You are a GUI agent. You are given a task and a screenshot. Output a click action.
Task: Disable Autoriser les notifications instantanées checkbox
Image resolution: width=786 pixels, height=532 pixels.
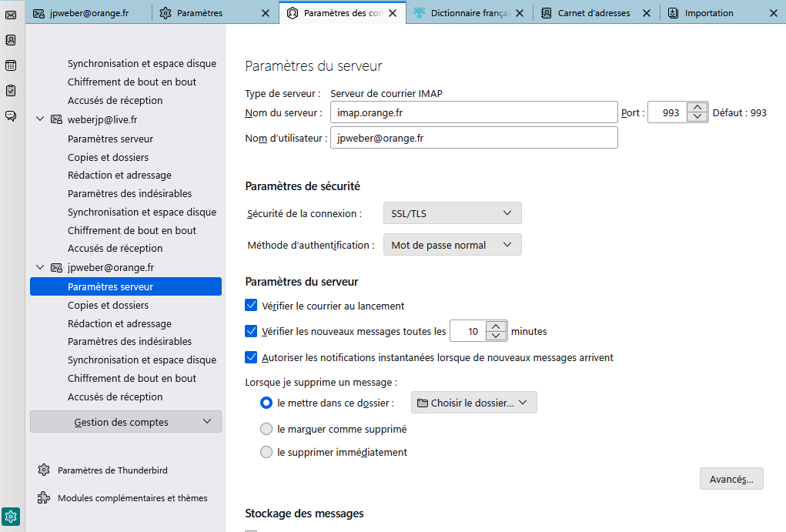point(251,357)
